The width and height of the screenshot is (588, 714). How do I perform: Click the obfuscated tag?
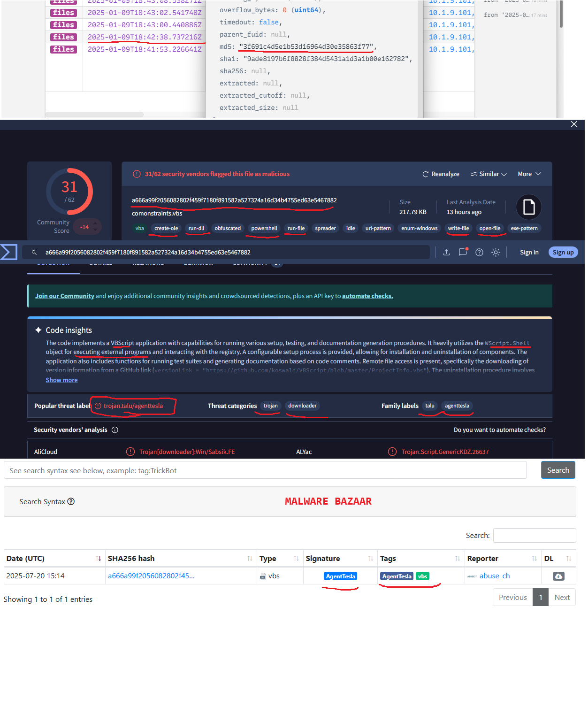[228, 229]
